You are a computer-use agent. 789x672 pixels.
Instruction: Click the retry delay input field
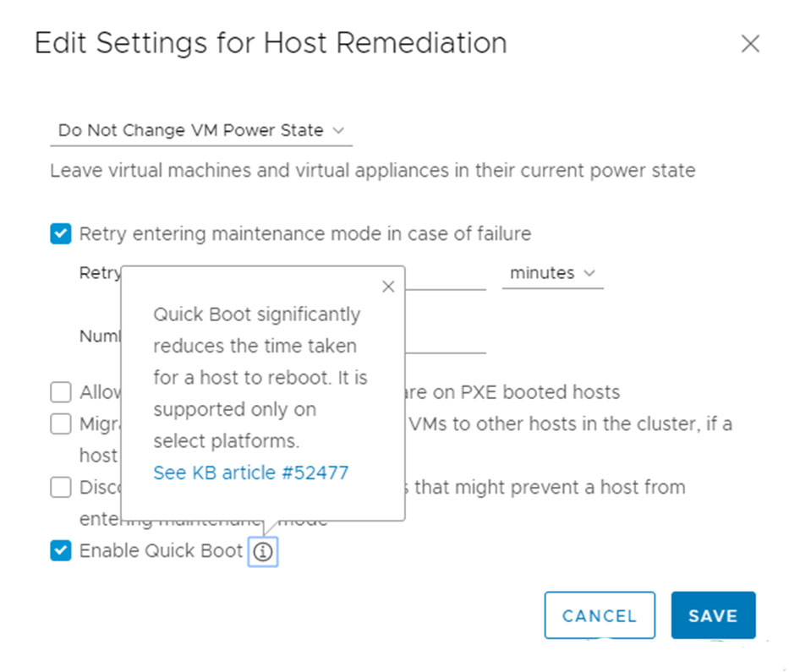coord(445,275)
